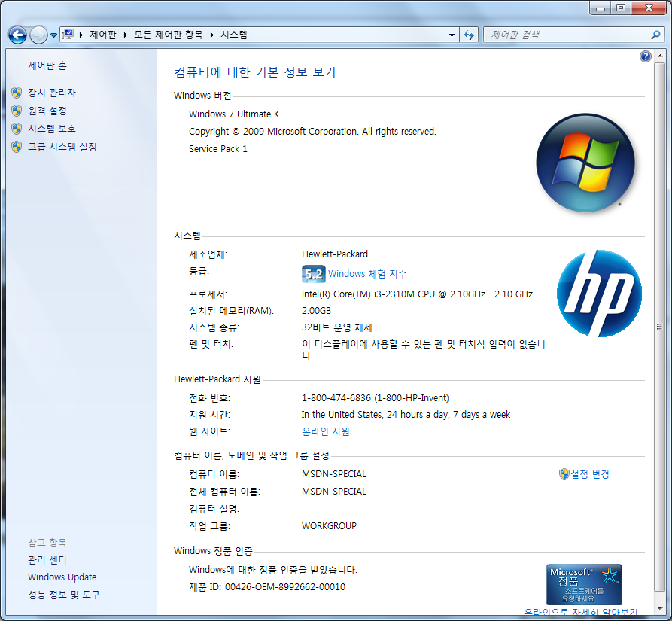Click the HP logo image

(599, 294)
